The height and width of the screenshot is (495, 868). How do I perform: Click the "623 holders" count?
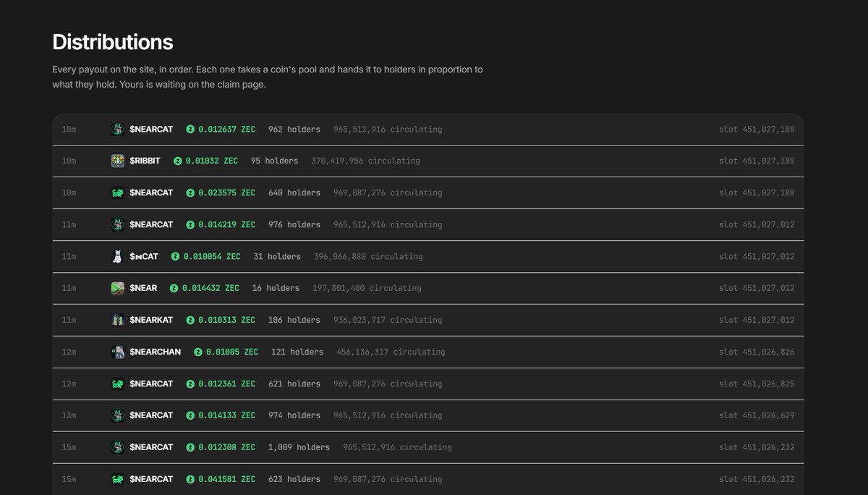click(294, 479)
